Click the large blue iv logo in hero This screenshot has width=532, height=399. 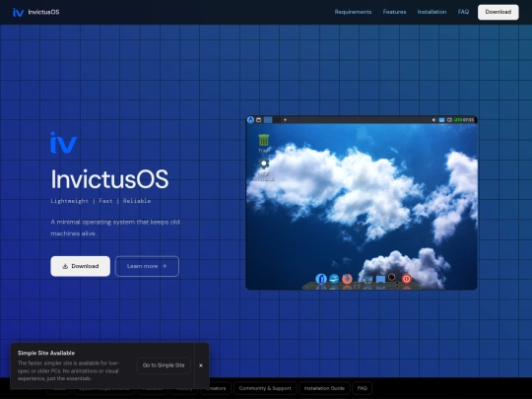[63, 143]
